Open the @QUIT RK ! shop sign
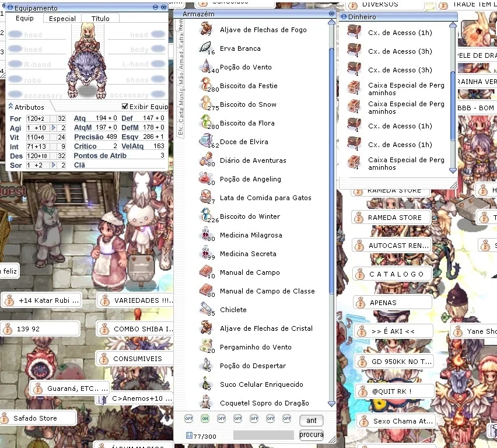Screen dimensions: 497x448 394,391
